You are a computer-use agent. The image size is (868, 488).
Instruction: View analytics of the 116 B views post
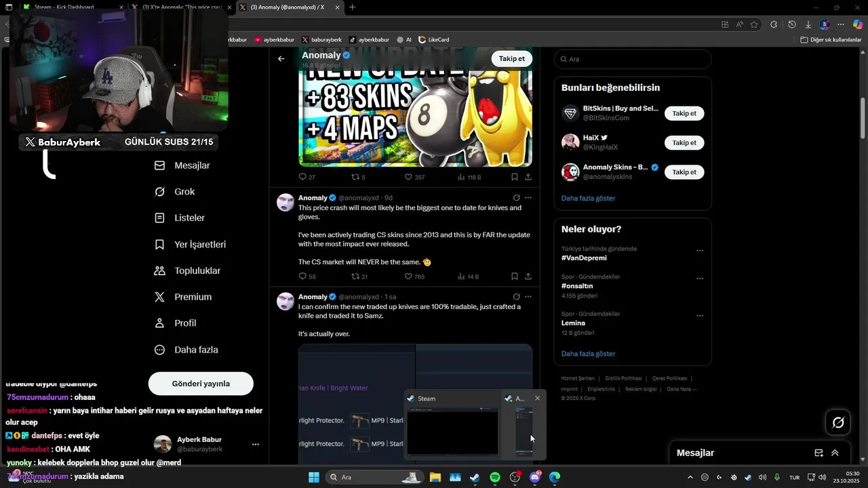pos(469,177)
